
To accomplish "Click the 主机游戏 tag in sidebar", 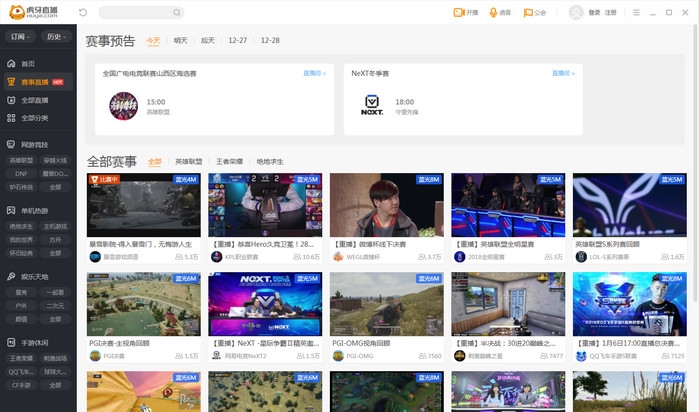I will click(x=55, y=227).
